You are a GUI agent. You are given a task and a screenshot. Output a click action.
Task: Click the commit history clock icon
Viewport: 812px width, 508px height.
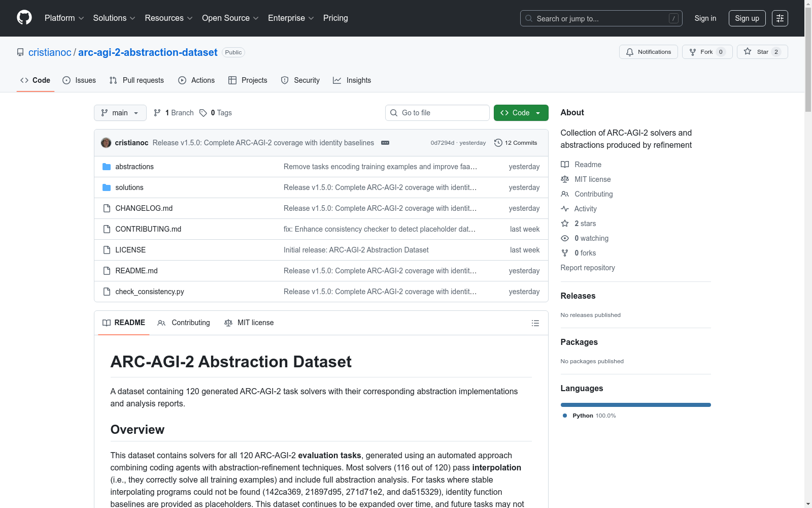point(498,143)
